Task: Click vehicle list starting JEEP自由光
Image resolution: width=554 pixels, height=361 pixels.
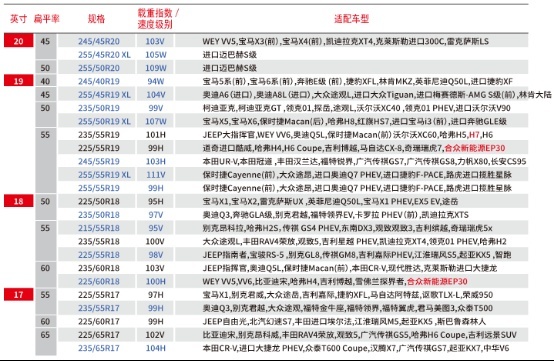Action: (x=344, y=321)
